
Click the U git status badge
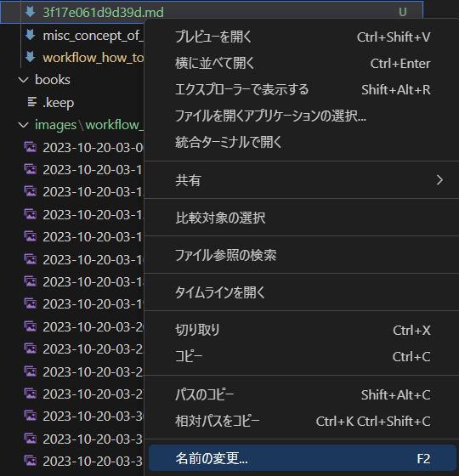click(x=403, y=12)
